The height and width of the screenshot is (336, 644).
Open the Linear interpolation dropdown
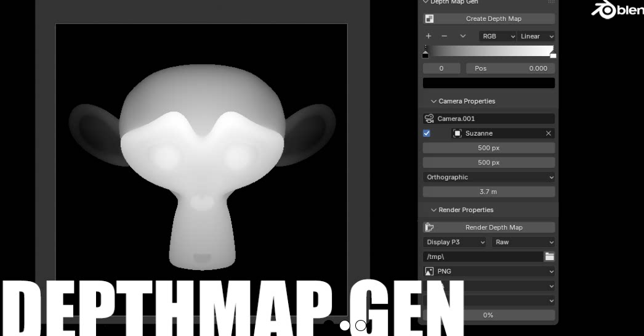tap(536, 36)
